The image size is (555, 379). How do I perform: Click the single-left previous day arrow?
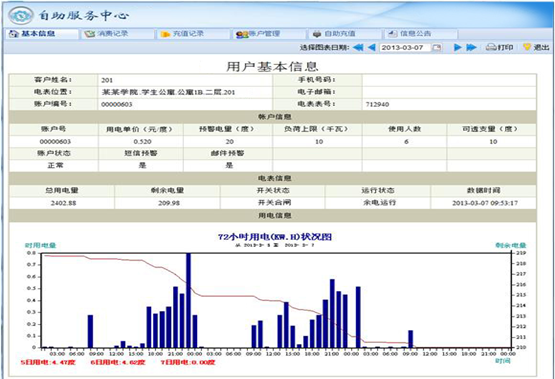pos(372,47)
